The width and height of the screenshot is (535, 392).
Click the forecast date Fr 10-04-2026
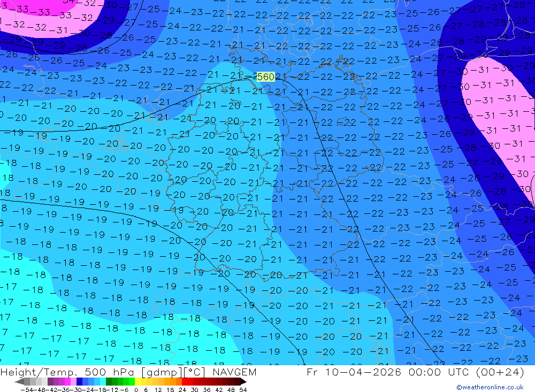click(x=354, y=372)
